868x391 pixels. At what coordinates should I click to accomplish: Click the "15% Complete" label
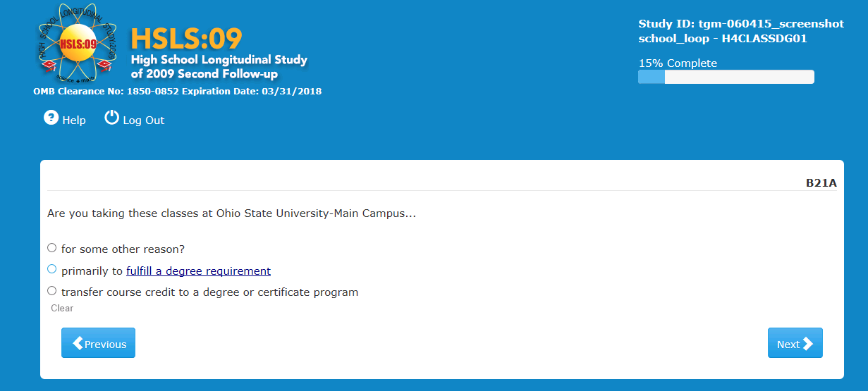coord(677,63)
